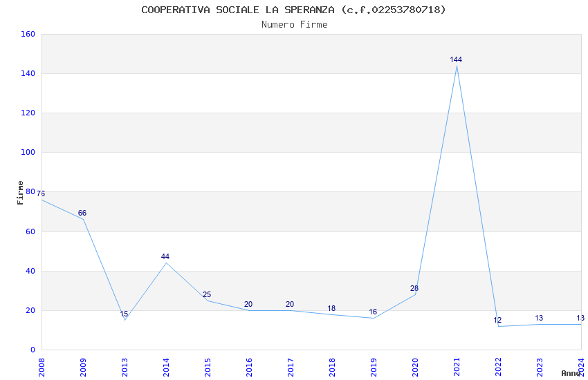The width and height of the screenshot is (588, 380).
Task: Click the 2022 x-axis year label
Action: (x=498, y=367)
